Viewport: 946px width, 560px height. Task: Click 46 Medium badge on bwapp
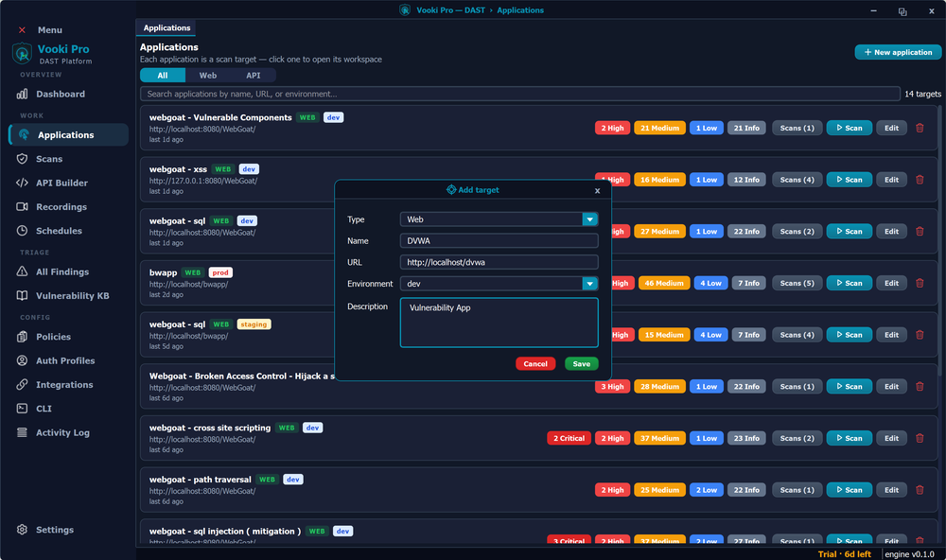664,283
